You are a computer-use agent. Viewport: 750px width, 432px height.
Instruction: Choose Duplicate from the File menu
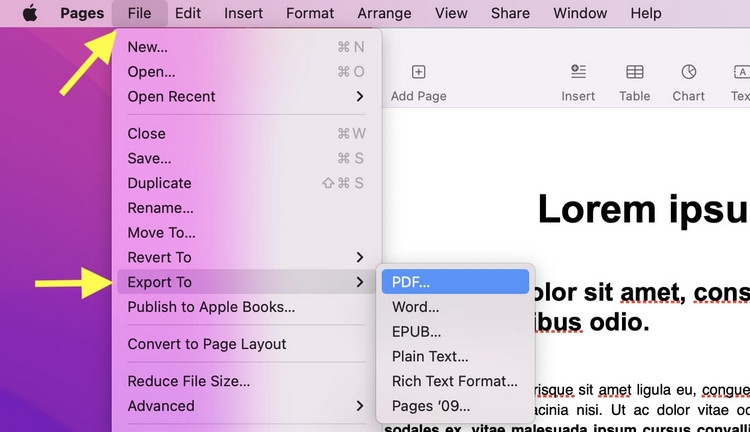click(246, 183)
